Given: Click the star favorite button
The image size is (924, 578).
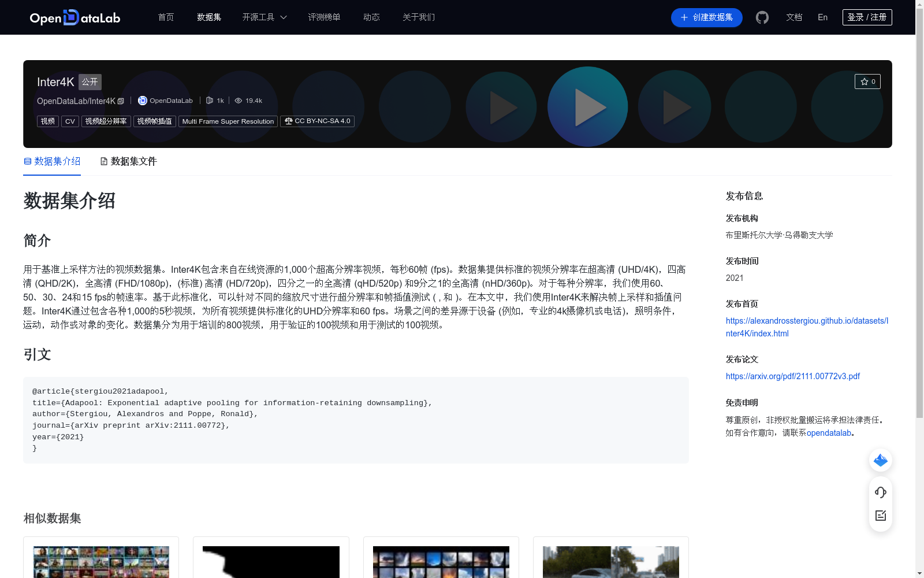Looking at the screenshot, I should point(867,81).
